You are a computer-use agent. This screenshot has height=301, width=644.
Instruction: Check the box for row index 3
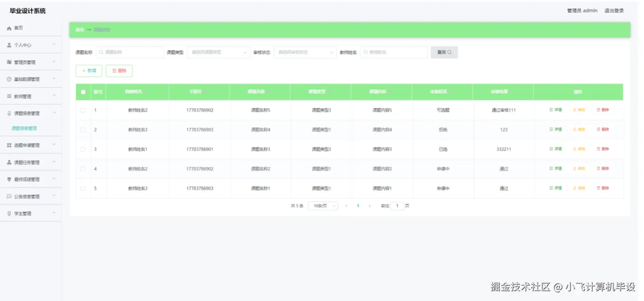point(83,149)
